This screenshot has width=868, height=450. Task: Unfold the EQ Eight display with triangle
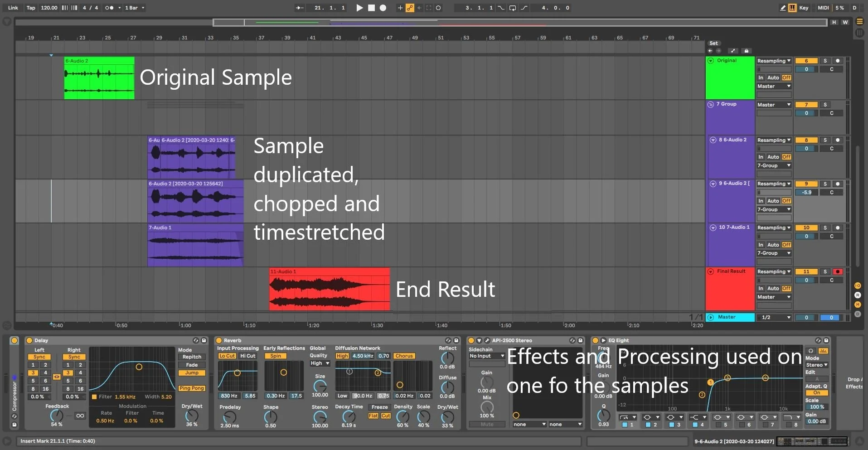click(x=603, y=340)
